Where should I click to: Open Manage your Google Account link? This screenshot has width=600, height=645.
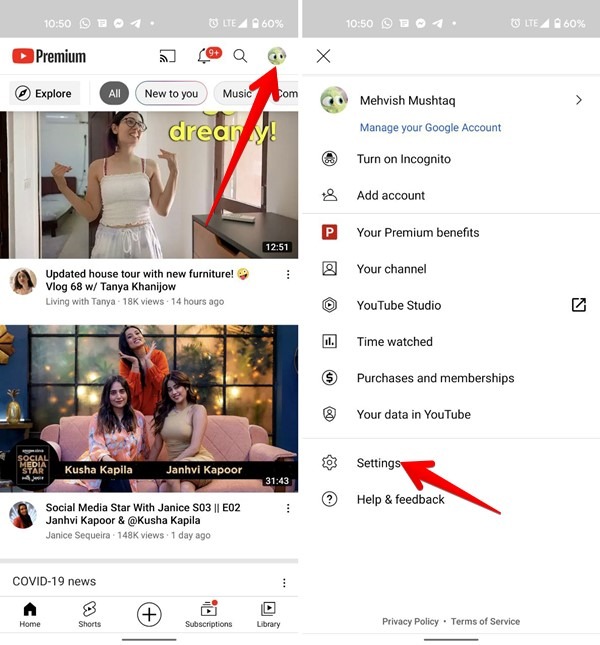point(431,128)
